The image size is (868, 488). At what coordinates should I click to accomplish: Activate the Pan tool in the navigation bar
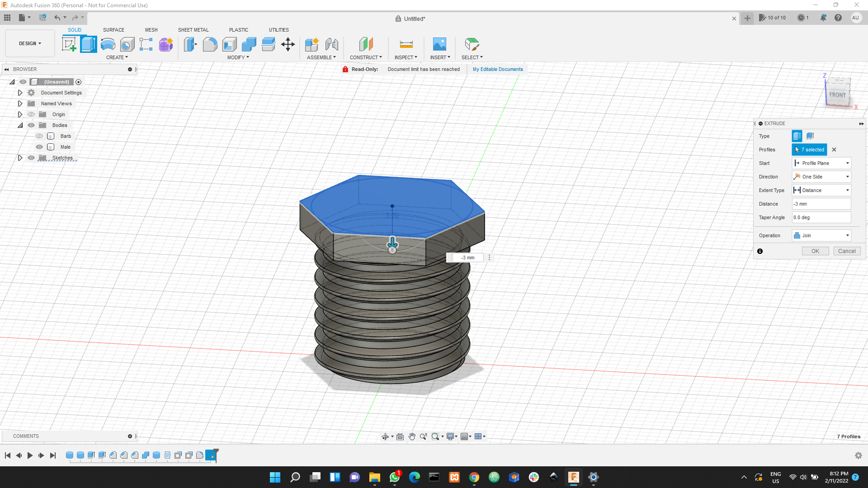coord(412,436)
